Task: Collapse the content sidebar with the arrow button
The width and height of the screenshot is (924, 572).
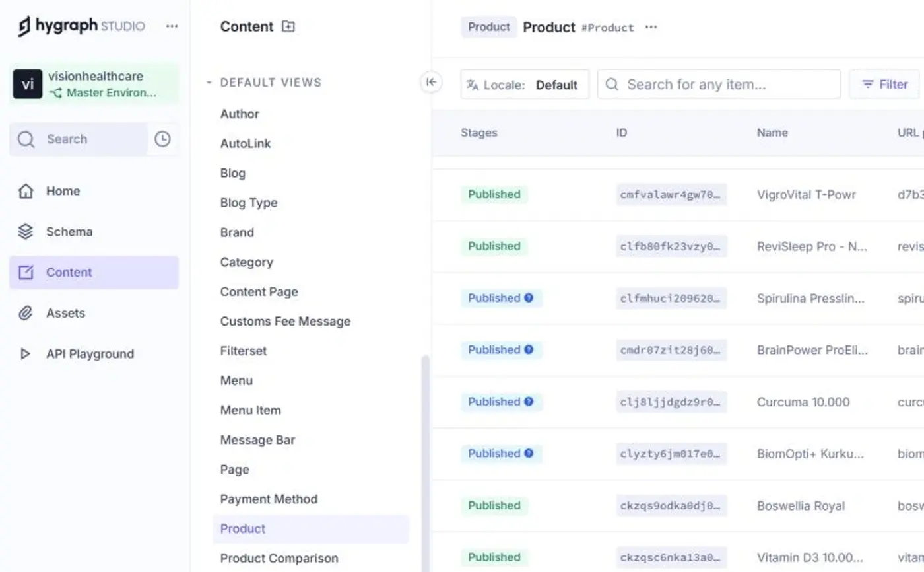Action: [x=431, y=82]
